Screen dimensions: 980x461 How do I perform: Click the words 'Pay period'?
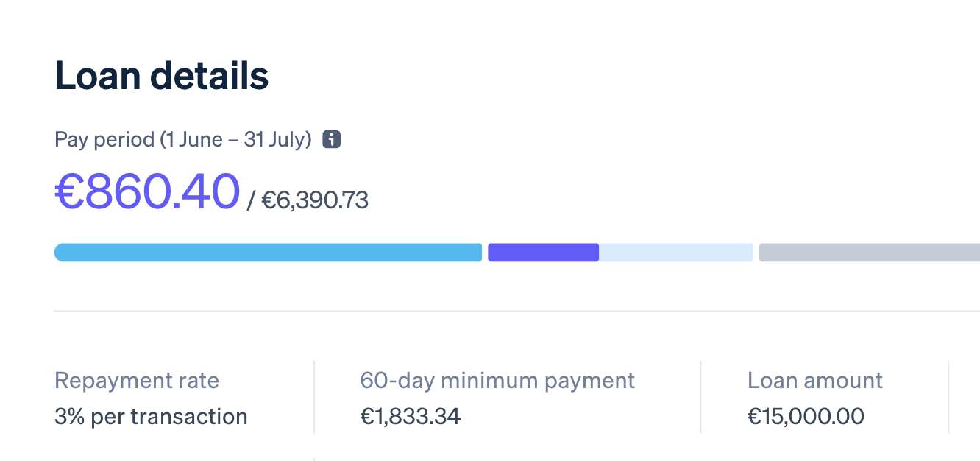[x=104, y=139]
